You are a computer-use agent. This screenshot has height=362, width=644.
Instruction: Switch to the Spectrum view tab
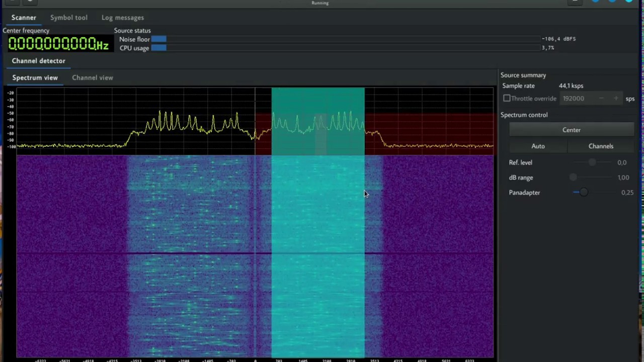coord(35,78)
